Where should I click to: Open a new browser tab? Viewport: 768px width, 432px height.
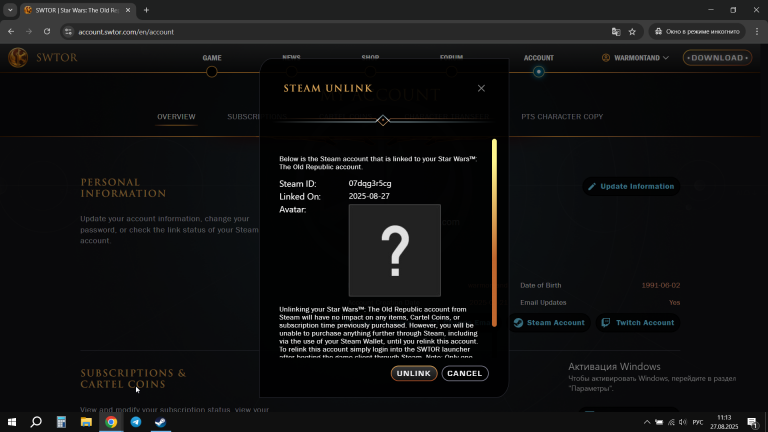click(x=146, y=10)
